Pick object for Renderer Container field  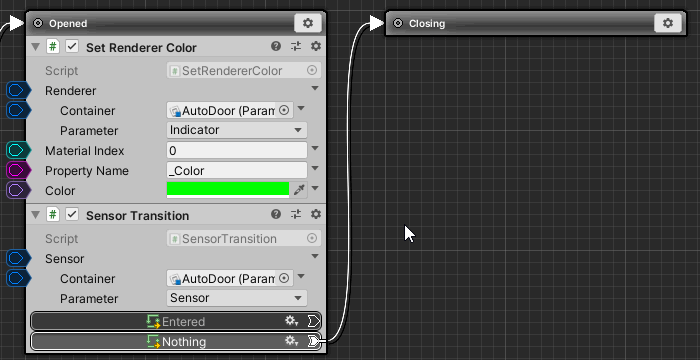click(284, 110)
